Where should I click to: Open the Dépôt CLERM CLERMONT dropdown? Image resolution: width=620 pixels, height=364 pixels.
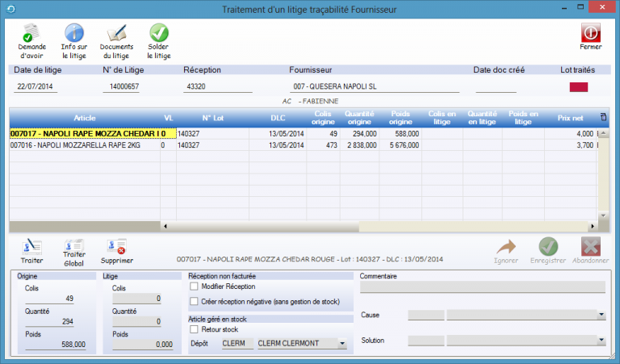(x=343, y=344)
